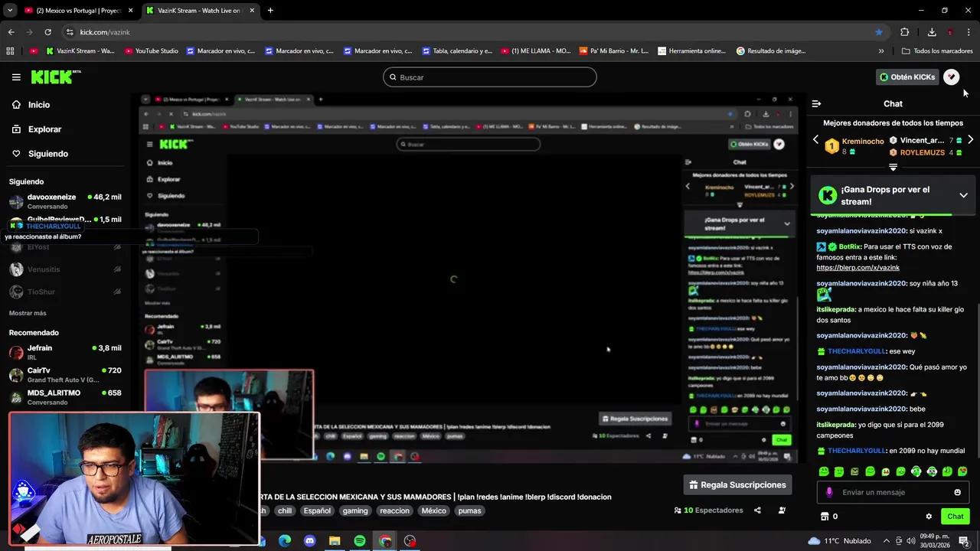Click the moderator user icon next to share
This screenshot has height=551, width=980.
782,510
